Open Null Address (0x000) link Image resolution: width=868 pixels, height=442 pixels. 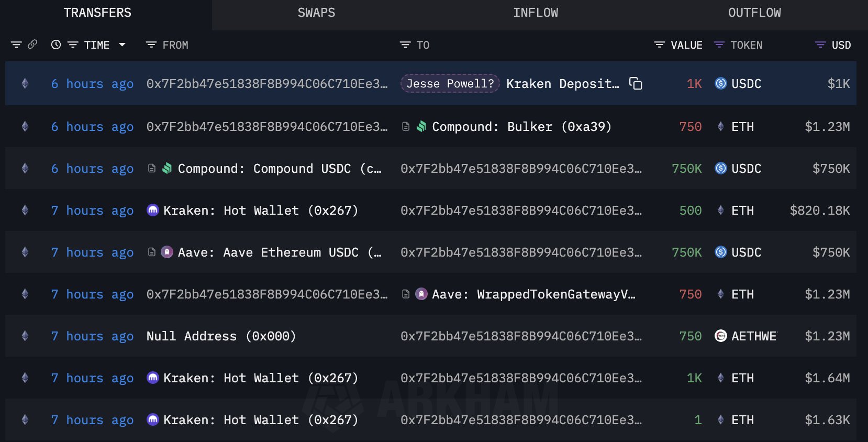(221, 336)
